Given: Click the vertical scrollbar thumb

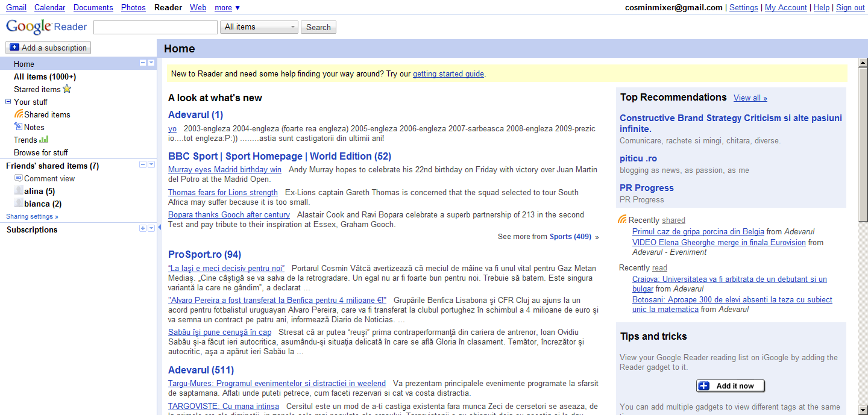Looking at the screenshot, I should [863, 145].
